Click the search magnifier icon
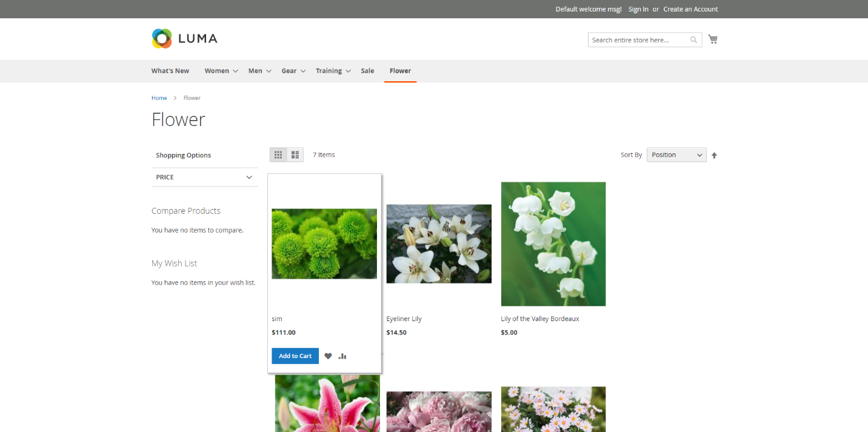This screenshot has height=432, width=868. coord(693,40)
